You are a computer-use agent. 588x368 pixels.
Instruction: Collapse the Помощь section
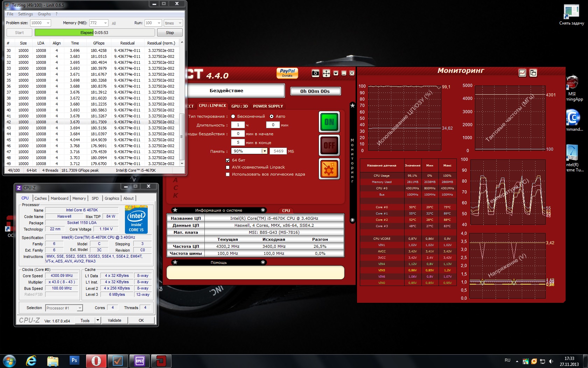point(263,263)
